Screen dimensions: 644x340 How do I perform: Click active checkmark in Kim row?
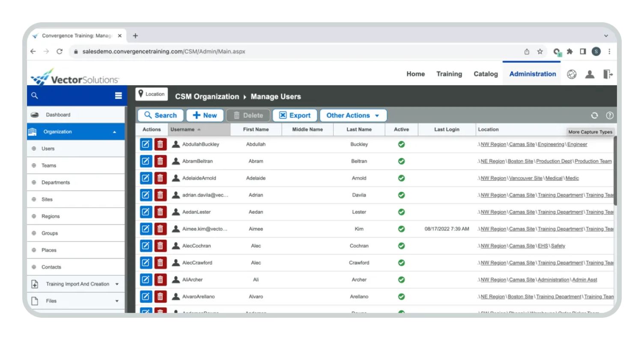click(401, 229)
